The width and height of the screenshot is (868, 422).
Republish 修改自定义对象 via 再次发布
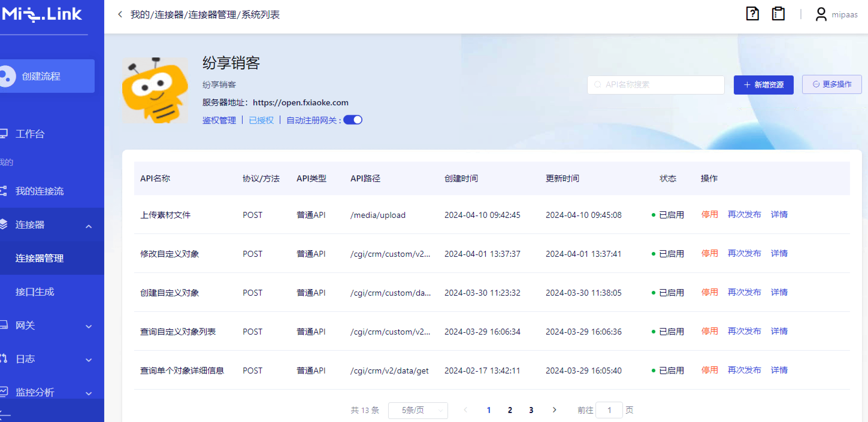tap(744, 253)
